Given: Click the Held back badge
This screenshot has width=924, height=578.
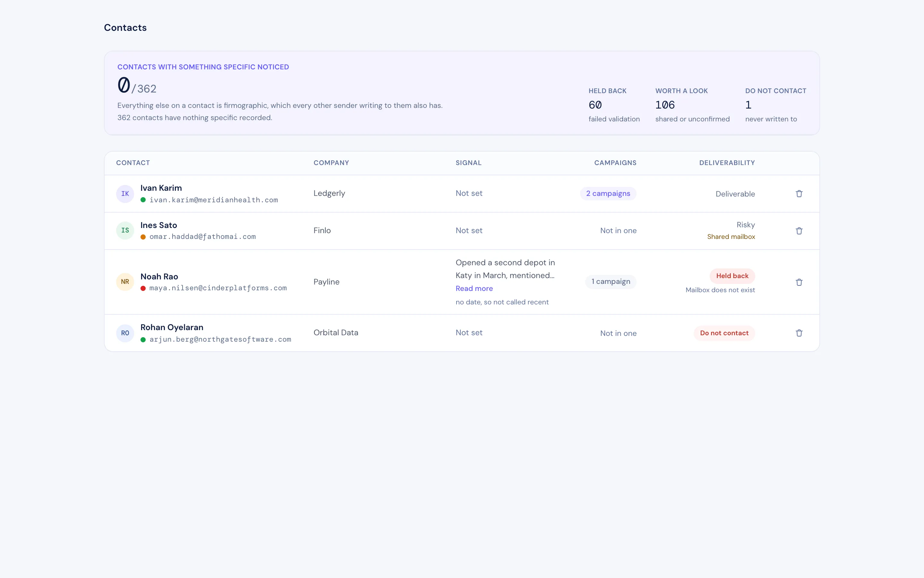Looking at the screenshot, I should click(732, 276).
